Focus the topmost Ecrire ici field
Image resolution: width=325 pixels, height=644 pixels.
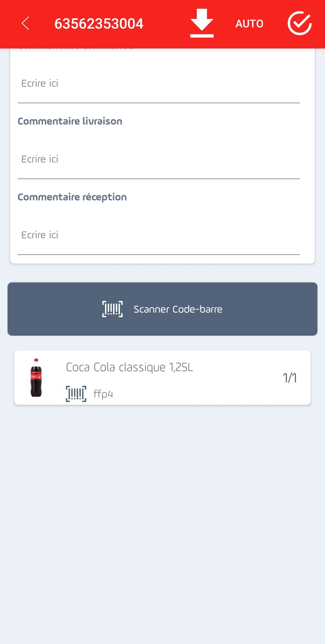159,83
